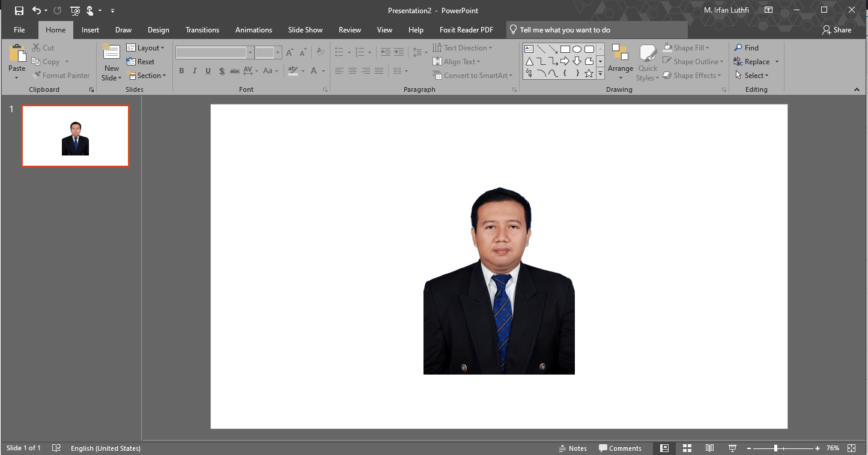Viewport: 868px width, 455px height.
Task: Switch to Normal view
Action: (x=664, y=448)
